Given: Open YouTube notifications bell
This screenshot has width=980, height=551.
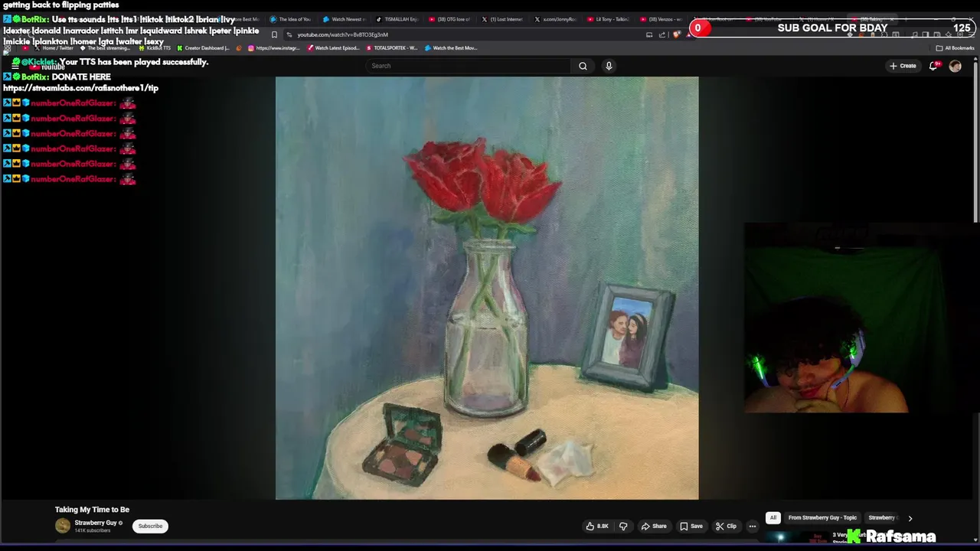Looking at the screenshot, I should point(933,66).
